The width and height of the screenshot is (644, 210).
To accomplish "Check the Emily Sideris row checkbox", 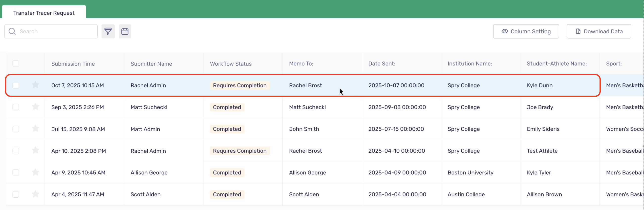I will pyautogui.click(x=16, y=129).
